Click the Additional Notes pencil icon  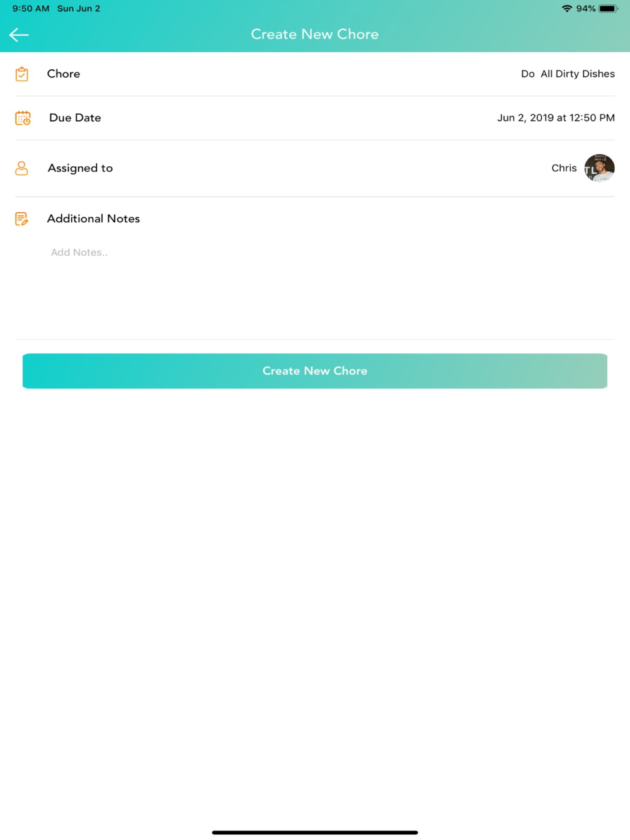click(21, 219)
